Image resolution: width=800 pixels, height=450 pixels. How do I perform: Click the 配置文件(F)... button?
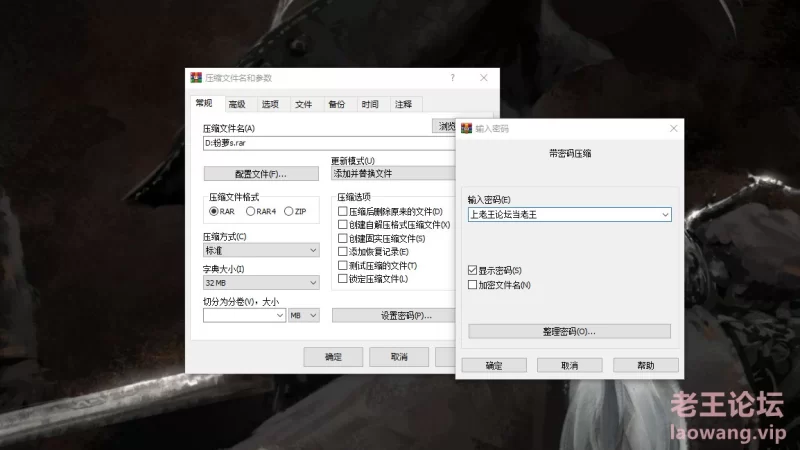(x=261, y=174)
